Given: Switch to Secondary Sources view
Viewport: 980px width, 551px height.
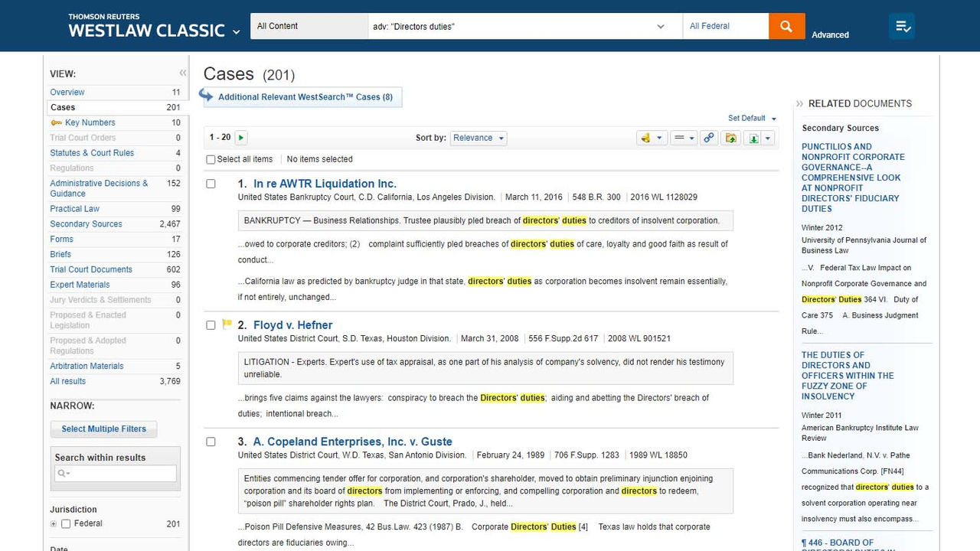Looking at the screenshot, I should click(x=86, y=224).
